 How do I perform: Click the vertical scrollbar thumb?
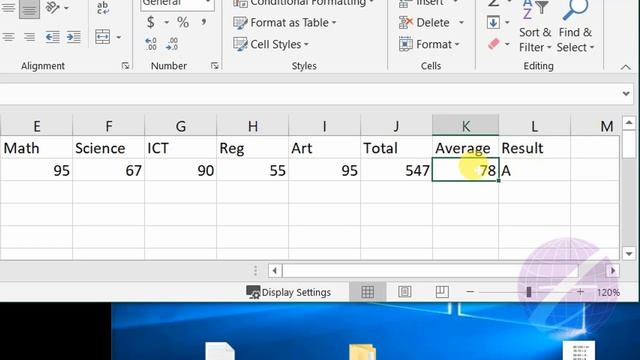[x=629, y=144]
